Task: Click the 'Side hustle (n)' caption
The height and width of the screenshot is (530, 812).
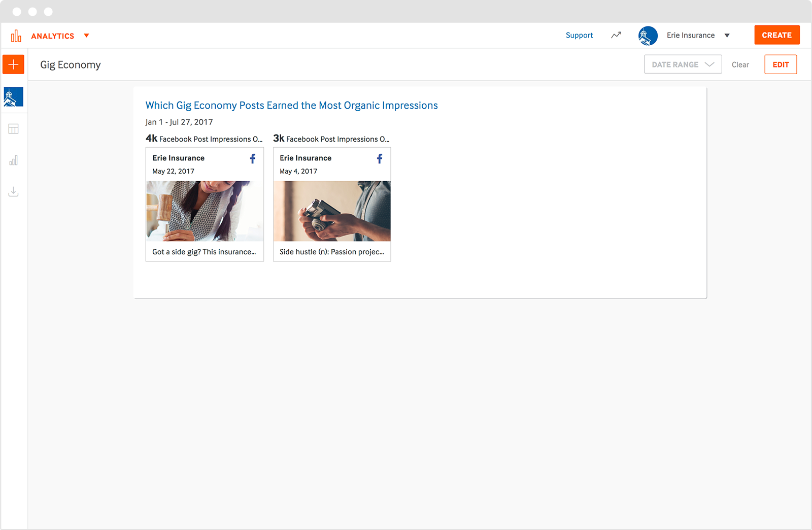Action: (332, 252)
